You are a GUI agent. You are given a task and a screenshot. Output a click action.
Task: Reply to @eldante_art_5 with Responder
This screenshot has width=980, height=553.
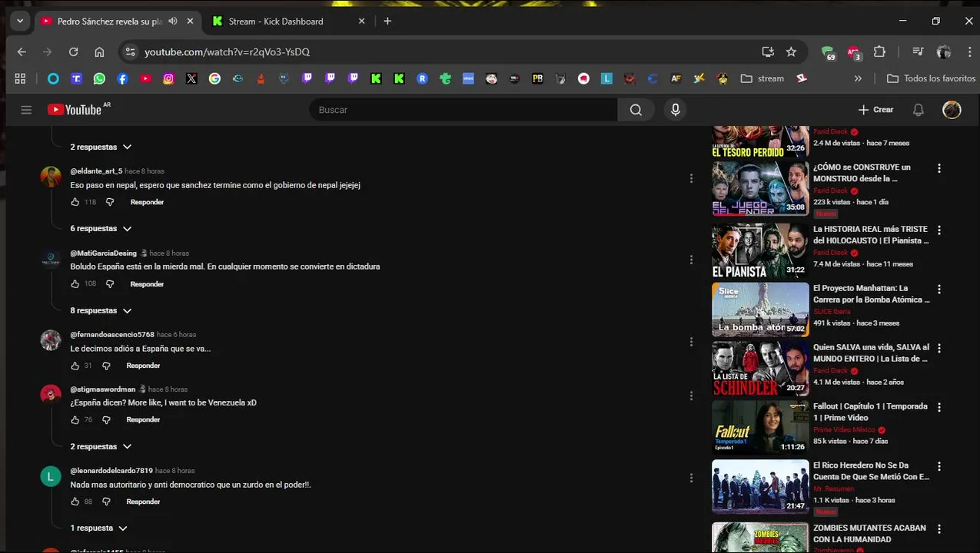(147, 202)
